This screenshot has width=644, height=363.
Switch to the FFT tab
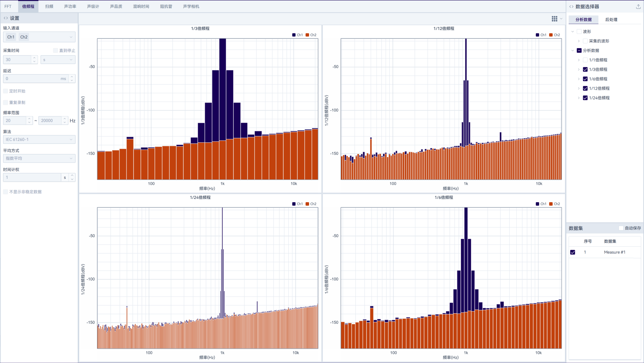(8, 7)
